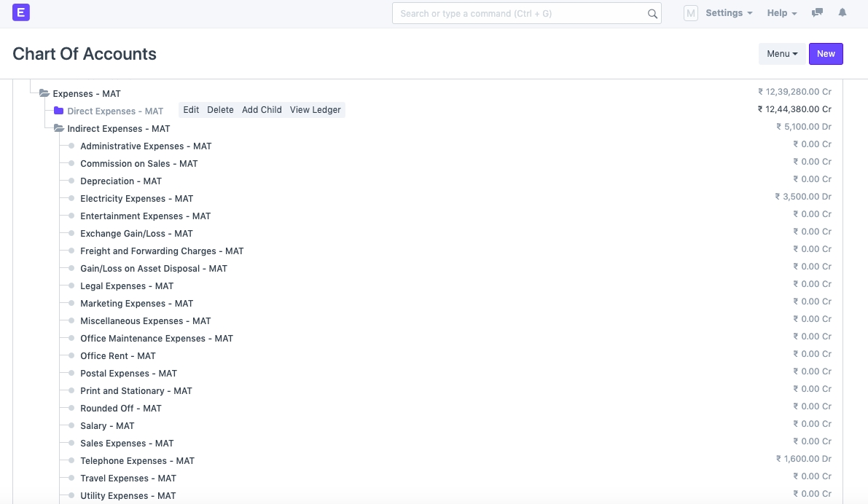Delete the Direct Expenses account

(x=220, y=110)
